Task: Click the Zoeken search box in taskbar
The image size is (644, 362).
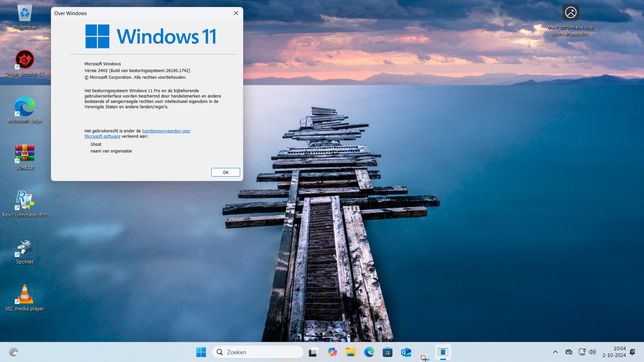Action: pyautogui.click(x=258, y=352)
